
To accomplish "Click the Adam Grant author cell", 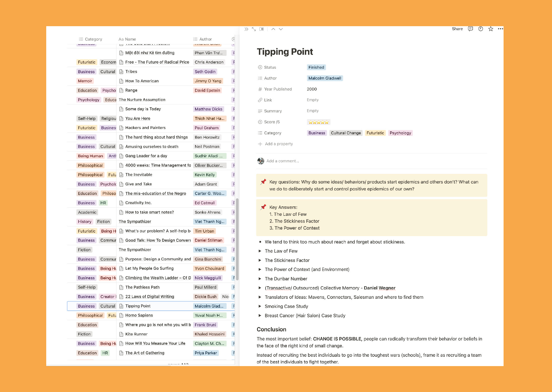I will pos(206,184).
